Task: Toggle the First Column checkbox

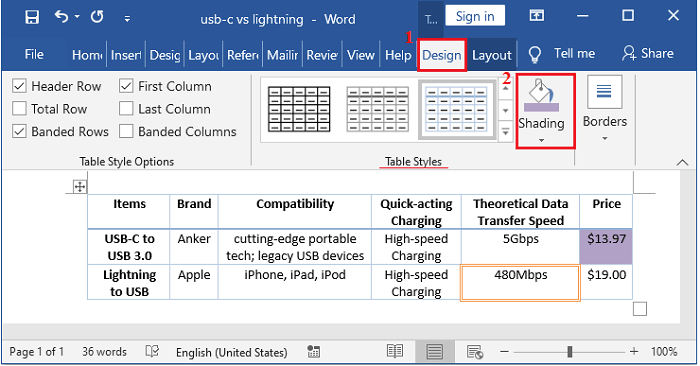Action: pos(126,86)
